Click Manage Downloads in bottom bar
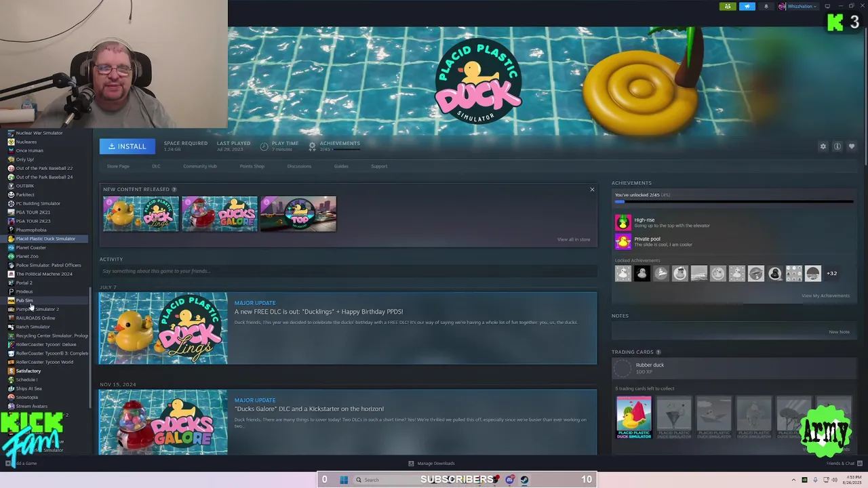Image resolution: width=868 pixels, height=488 pixels. pyautogui.click(x=431, y=464)
